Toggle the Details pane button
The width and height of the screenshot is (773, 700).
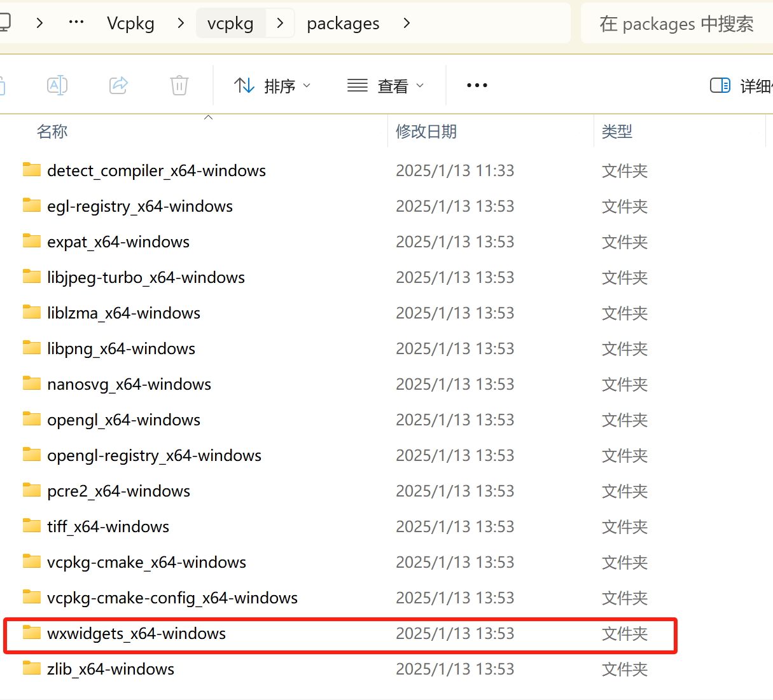pos(741,86)
